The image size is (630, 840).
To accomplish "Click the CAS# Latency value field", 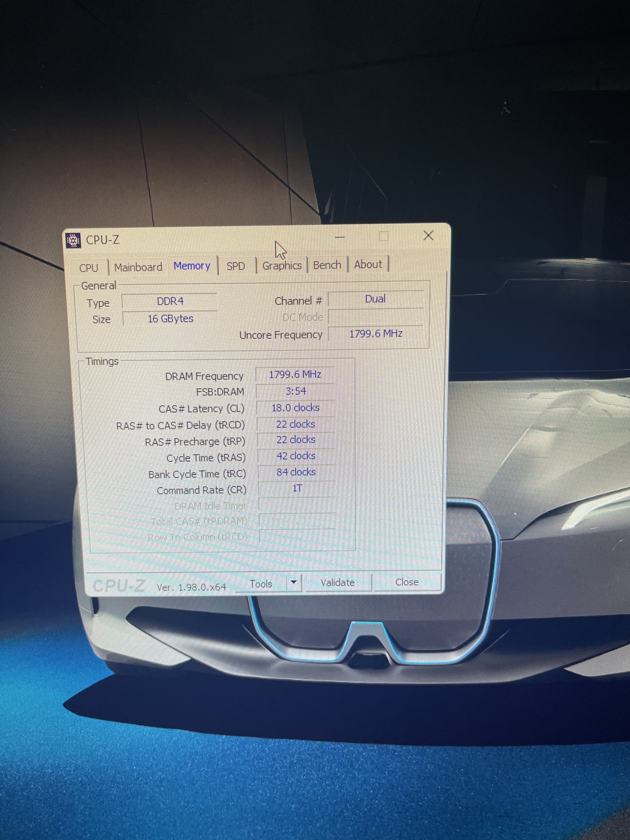I will (x=295, y=407).
